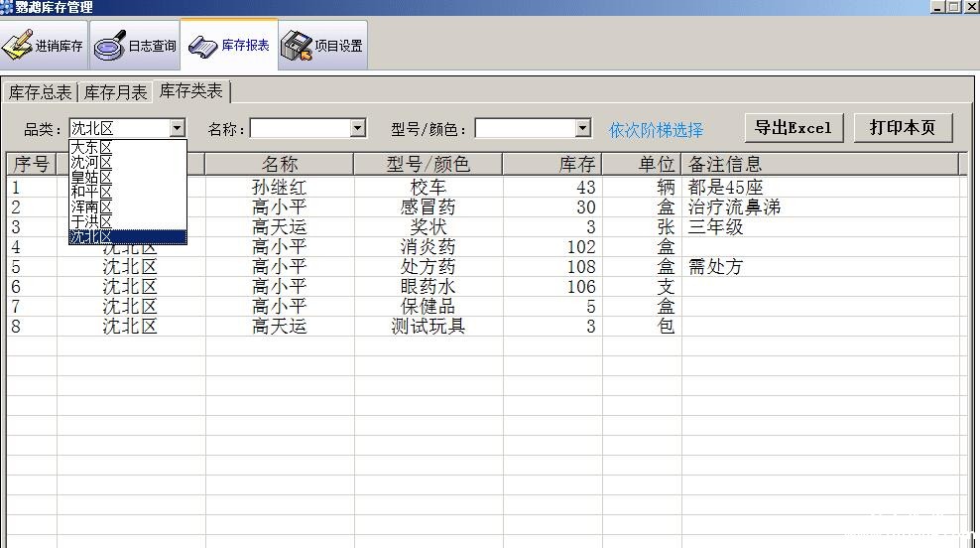980x548 pixels.
Task: Open the 进销库存 toolbar section
Action: click(x=43, y=45)
